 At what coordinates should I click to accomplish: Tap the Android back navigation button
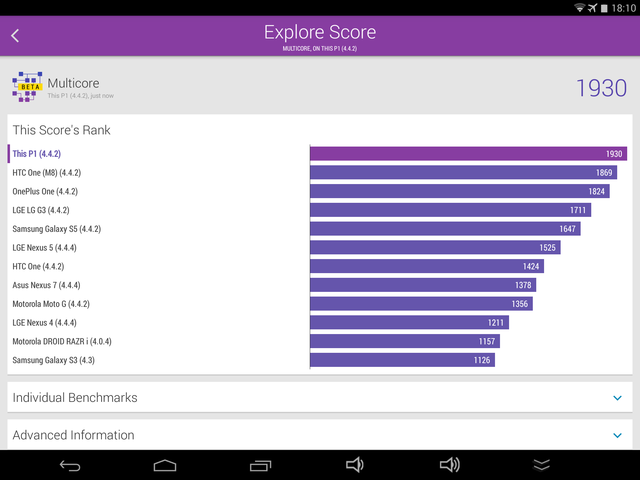pos(70,465)
